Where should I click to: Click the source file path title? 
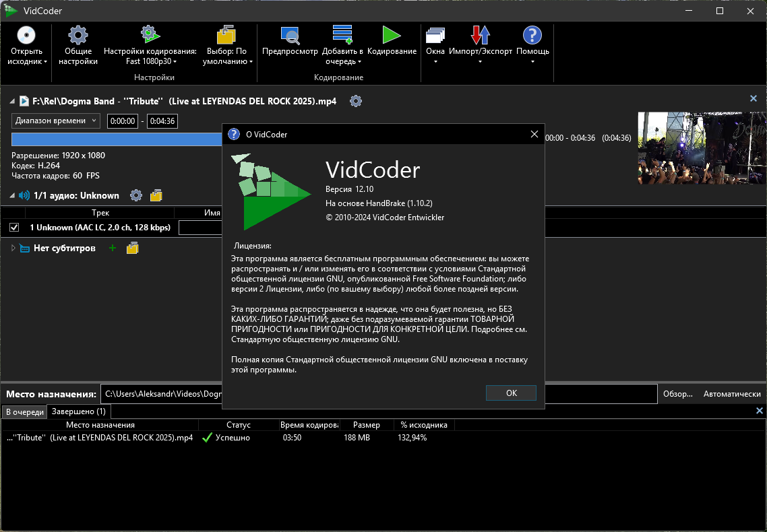(185, 101)
